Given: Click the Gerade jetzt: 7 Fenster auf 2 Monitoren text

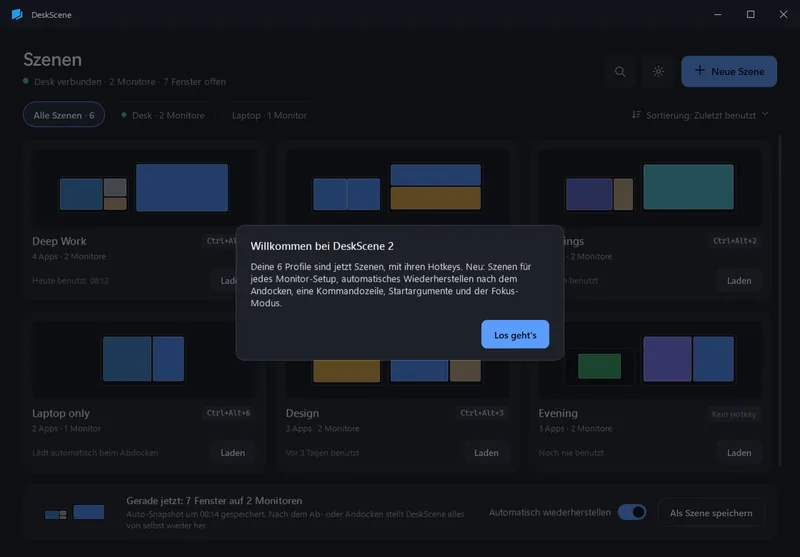Looking at the screenshot, I should pyautogui.click(x=214, y=500).
